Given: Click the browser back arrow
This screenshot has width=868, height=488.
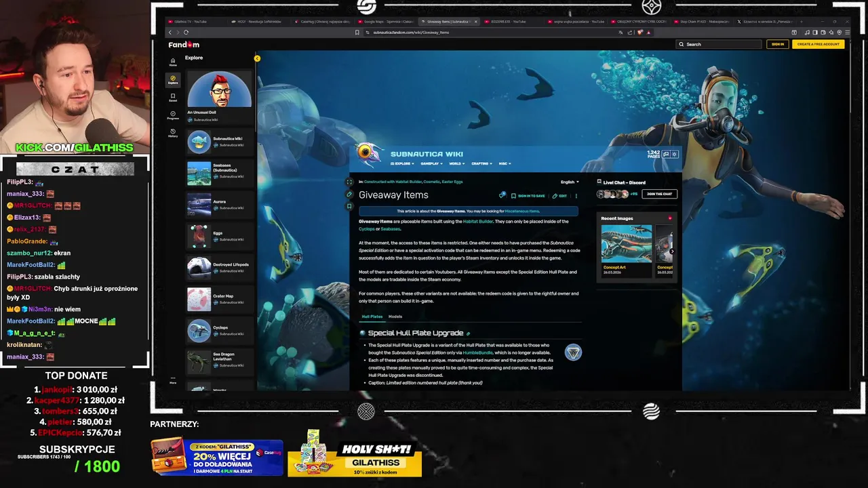Looking at the screenshot, I should click(x=170, y=32).
